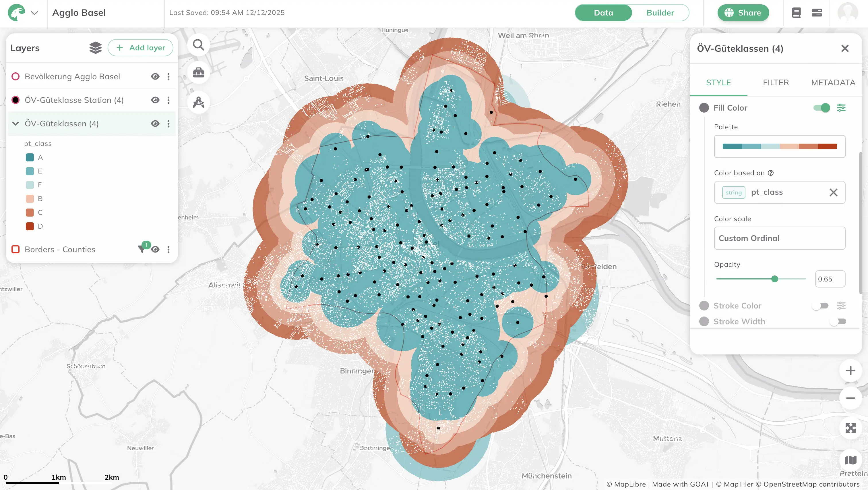Click the fullscreen extent icon on the map
Viewport: 868px width, 490px height.
click(x=850, y=428)
